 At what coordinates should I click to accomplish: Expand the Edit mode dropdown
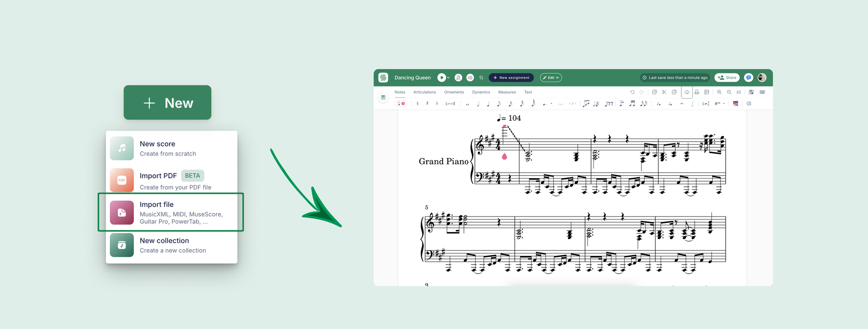[551, 78]
